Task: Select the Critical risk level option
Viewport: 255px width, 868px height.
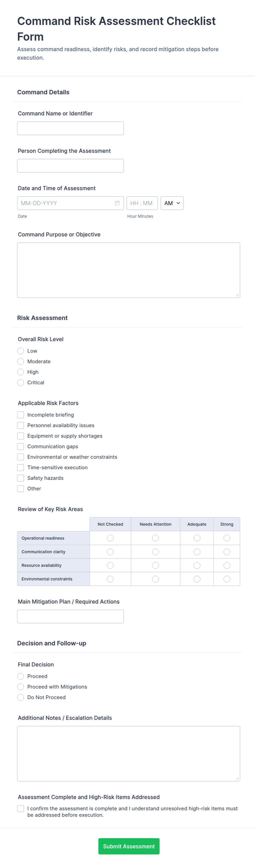Action: pos(21,382)
